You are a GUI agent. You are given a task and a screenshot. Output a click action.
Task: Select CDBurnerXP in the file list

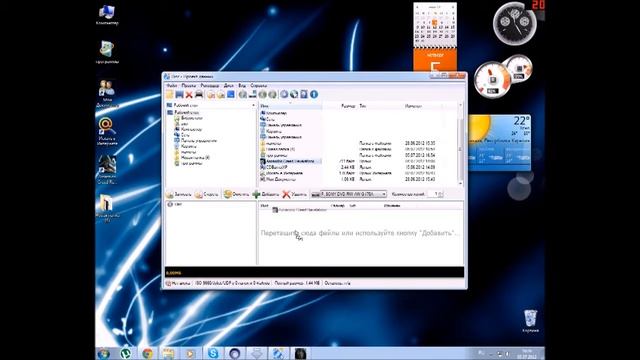point(274,167)
